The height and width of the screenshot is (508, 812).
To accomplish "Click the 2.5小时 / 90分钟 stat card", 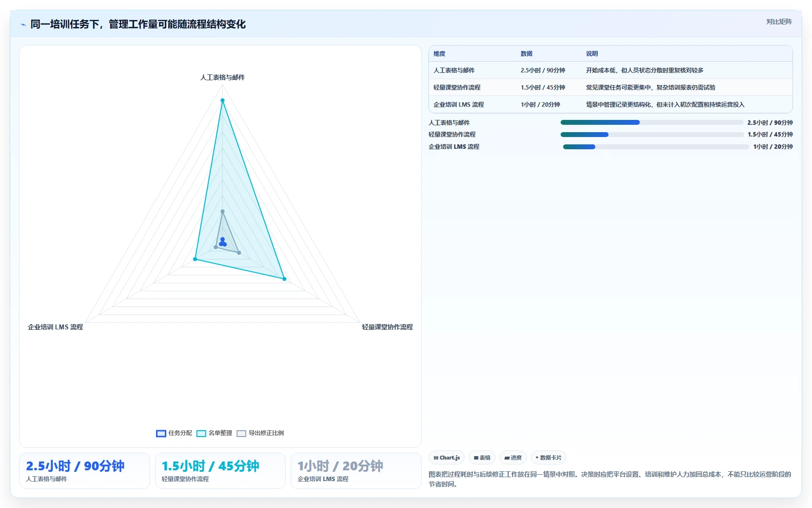I will (85, 471).
